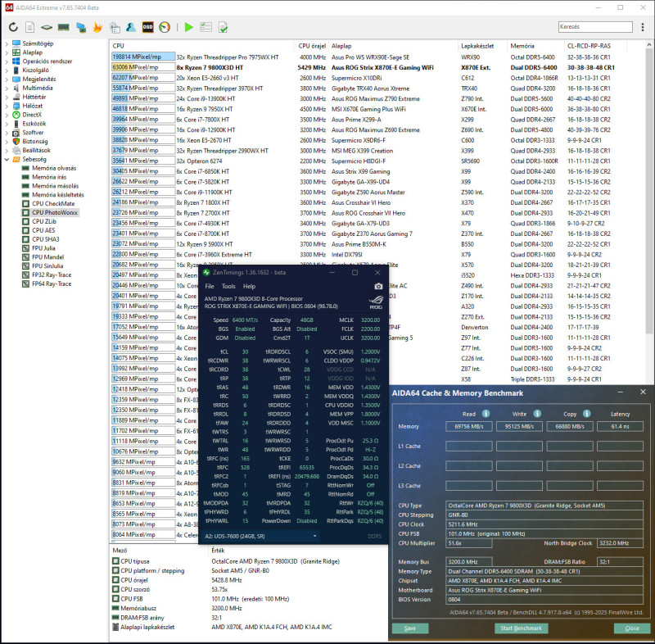This screenshot has height=644, width=655.
Task: Select FP64 Ray-Trace benchmark
Action: tap(52, 283)
